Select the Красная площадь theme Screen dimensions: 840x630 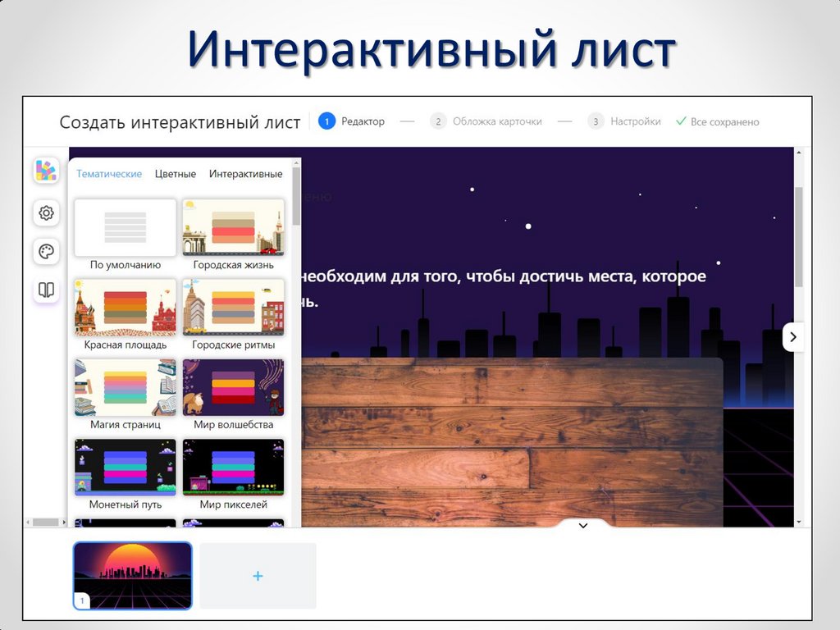[x=126, y=314]
